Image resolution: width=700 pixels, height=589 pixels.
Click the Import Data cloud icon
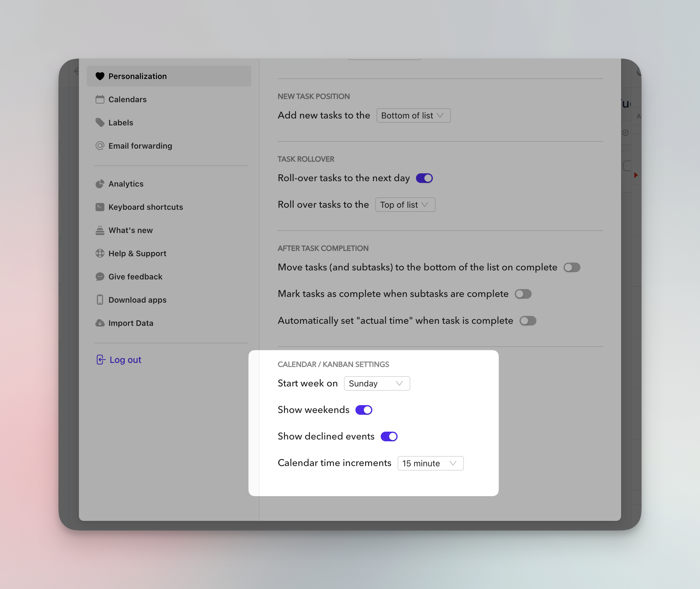point(100,323)
